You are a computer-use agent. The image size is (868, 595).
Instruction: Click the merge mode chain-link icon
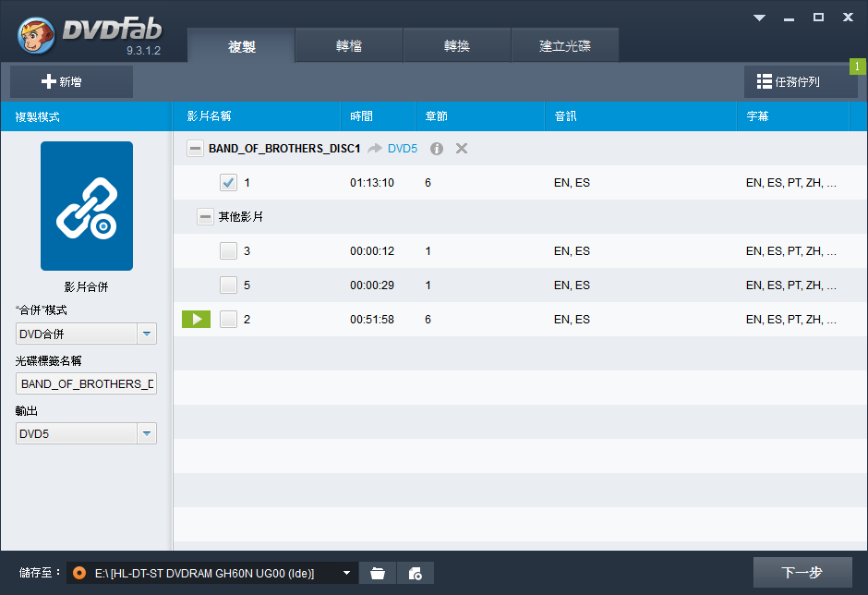86,206
